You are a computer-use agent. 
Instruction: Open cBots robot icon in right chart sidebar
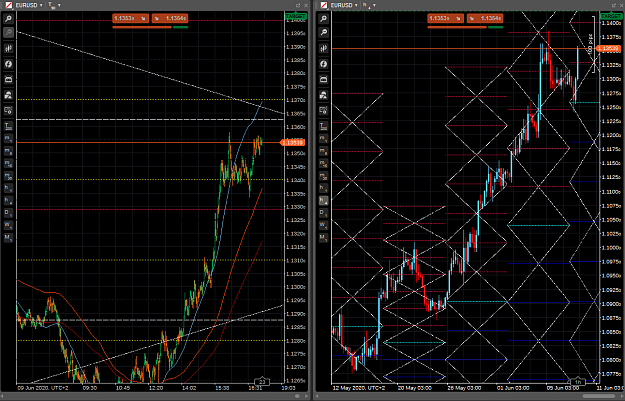324,95
